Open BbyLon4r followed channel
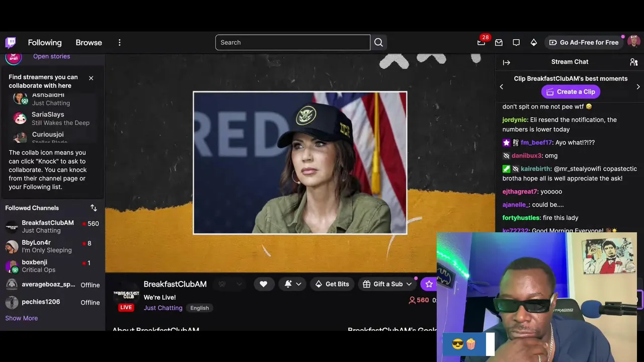Viewport: 644px width, 362px height. coord(52,246)
